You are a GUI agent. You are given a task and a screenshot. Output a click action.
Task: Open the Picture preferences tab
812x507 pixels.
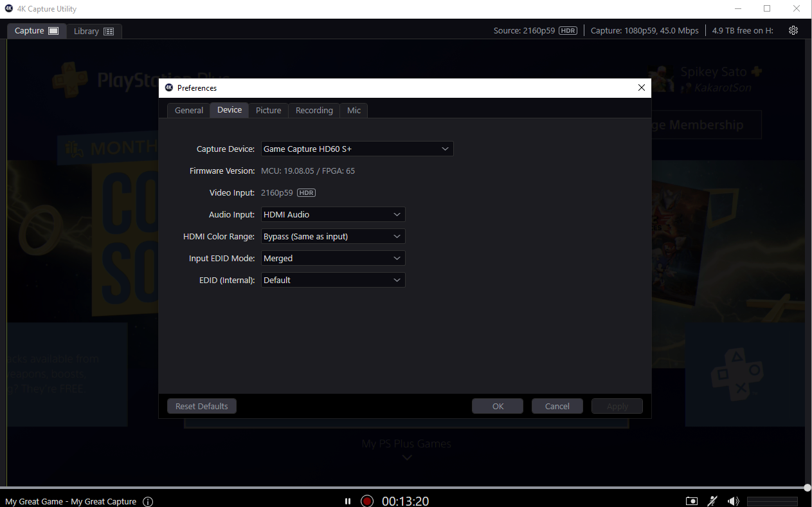tap(269, 110)
